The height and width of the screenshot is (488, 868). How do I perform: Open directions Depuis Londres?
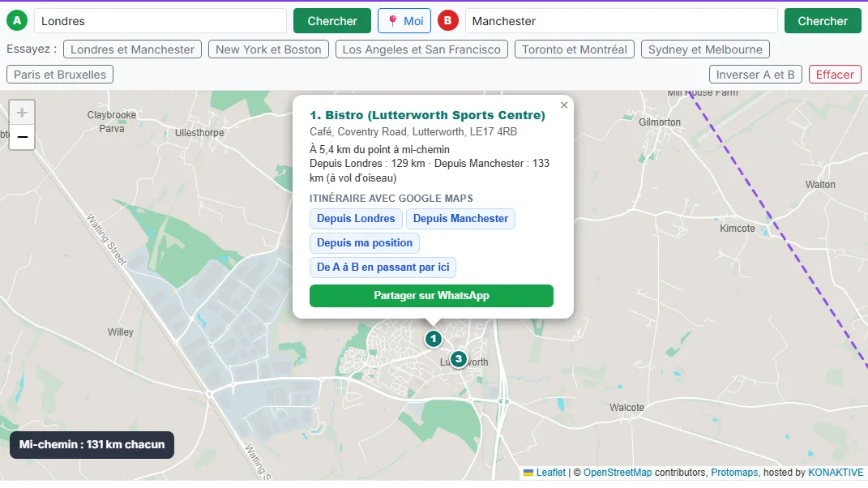point(356,219)
